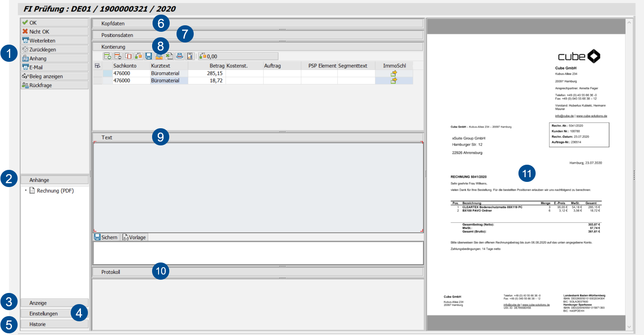Switch to the Historie panel
The height and width of the screenshot is (335, 644).
[54, 324]
